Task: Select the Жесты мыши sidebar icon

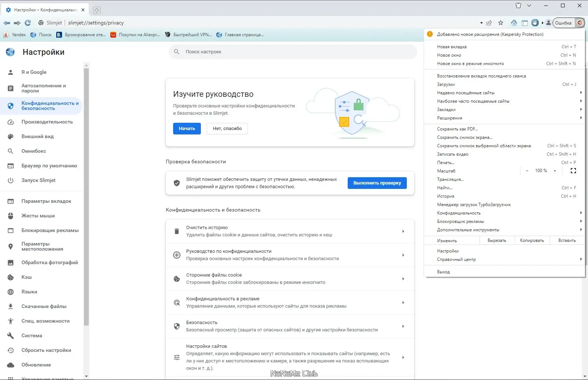Action: pyautogui.click(x=11, y=216)
